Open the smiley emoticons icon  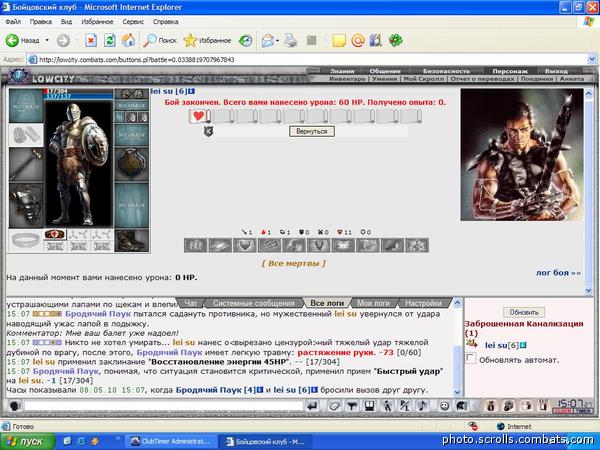tap(444, 406)
